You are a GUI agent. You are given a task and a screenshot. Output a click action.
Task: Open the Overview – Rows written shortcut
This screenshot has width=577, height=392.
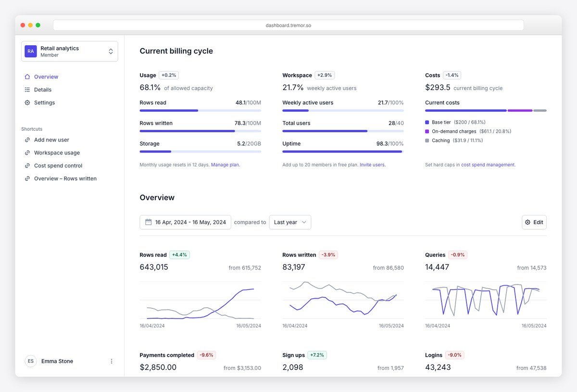pos(65,178)
